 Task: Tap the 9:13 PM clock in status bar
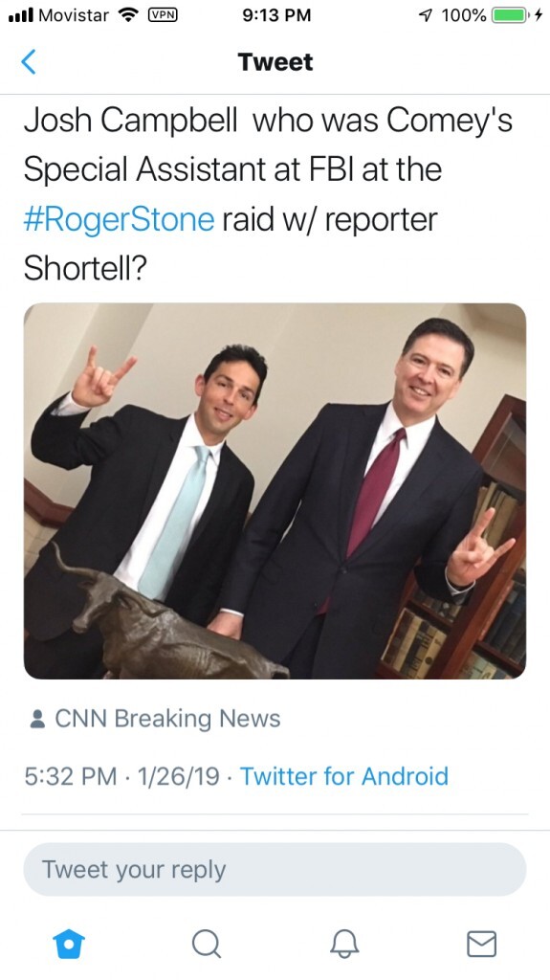pyautogui.click(x=276, y=15)
